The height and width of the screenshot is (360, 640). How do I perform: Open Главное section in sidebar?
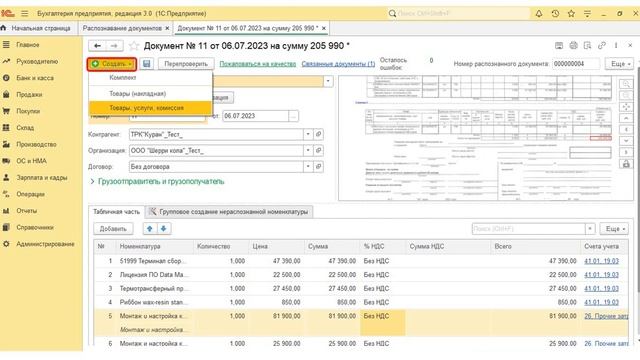[28, 44]
